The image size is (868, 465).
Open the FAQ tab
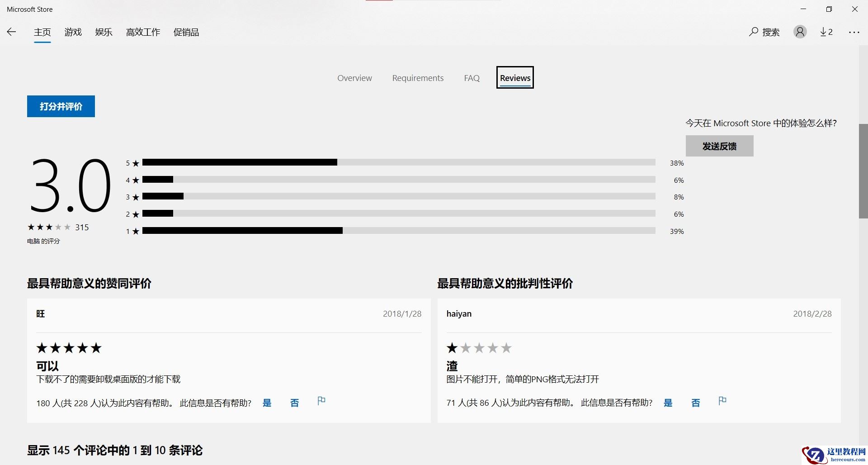pos(472,78)
